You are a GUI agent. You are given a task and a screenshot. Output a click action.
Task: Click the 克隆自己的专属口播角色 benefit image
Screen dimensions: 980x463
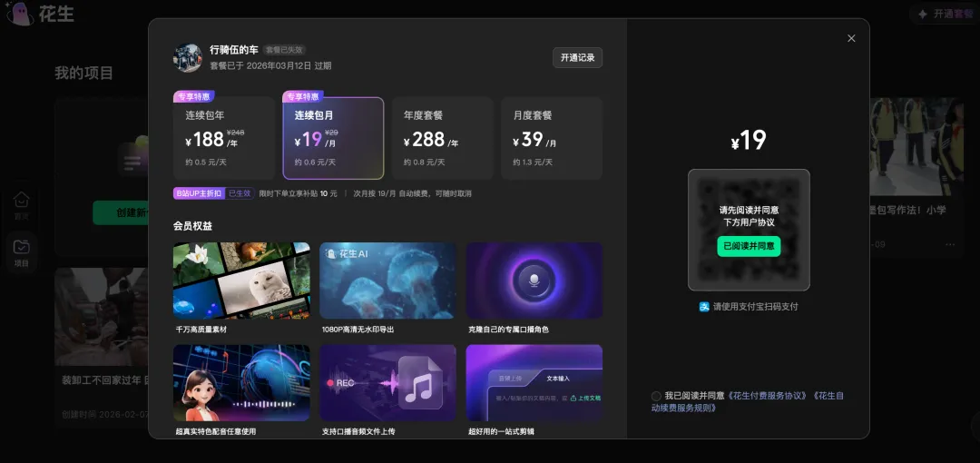[x=534, y=281]
